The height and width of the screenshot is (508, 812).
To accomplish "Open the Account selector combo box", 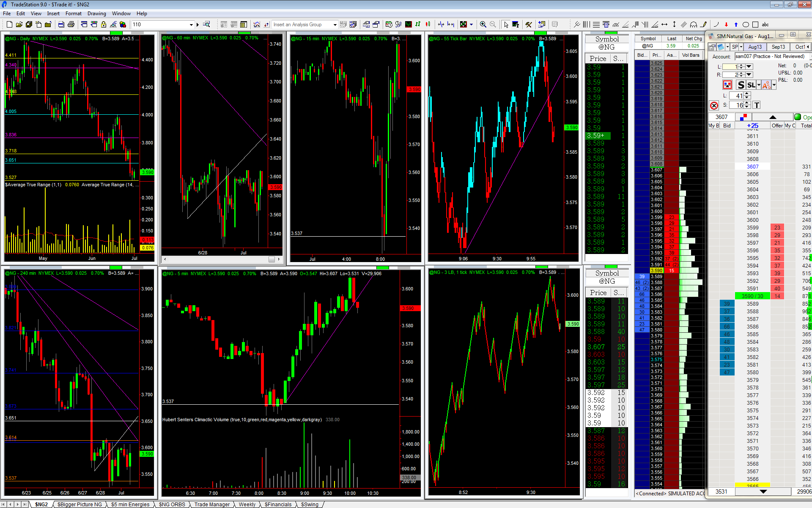I will (772, 56).
